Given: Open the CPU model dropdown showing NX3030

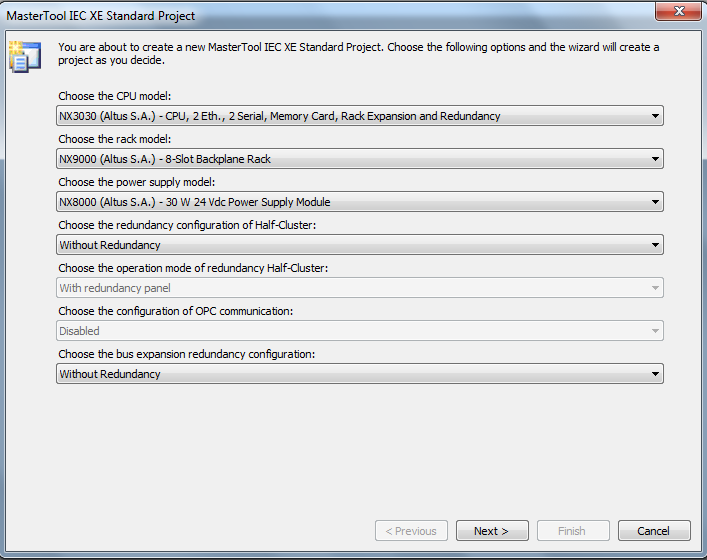Looking at the screenshot, I should (x=360, y=116).
